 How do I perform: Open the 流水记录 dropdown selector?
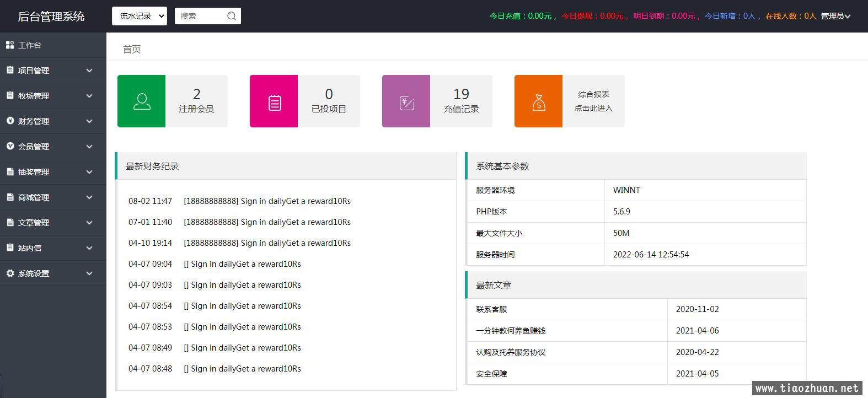[139, 16]
